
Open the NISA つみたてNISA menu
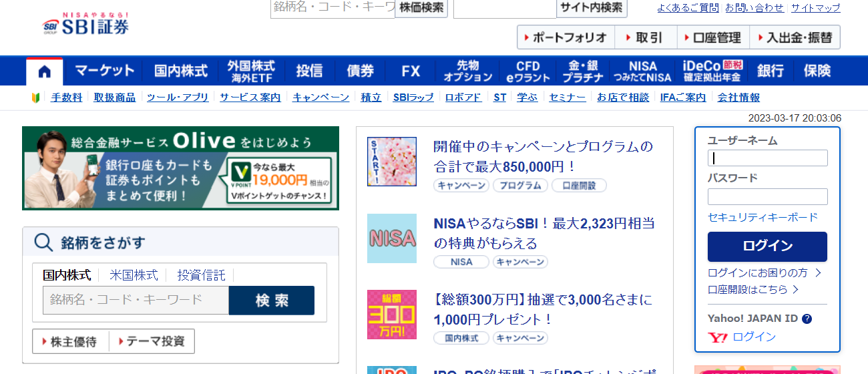pos(642,71)
